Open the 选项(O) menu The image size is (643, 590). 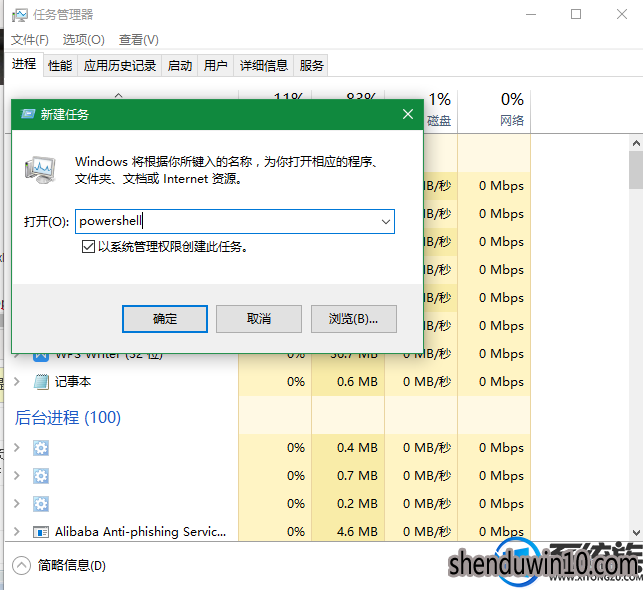(x=84, y=40)
